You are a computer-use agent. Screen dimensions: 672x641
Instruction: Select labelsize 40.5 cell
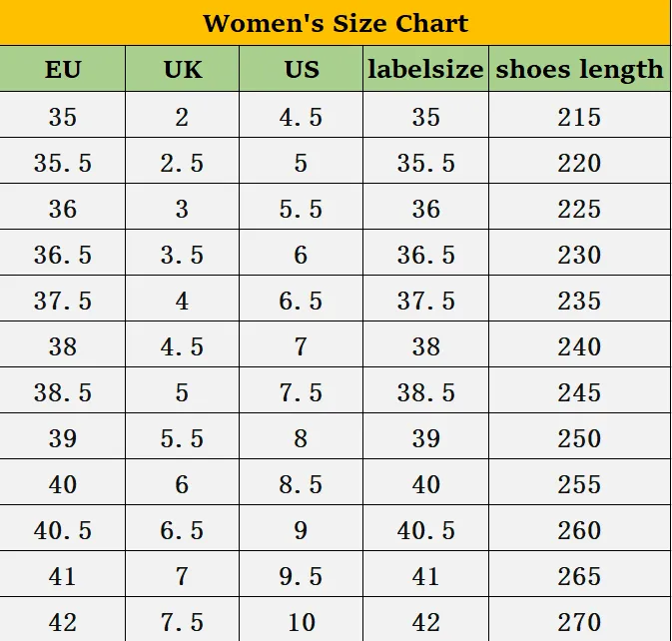(x=425, y=528)
